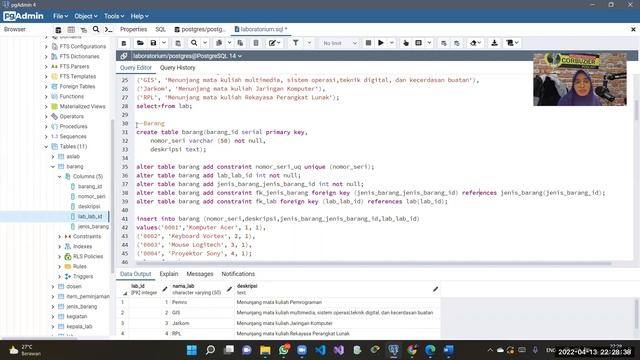This screenshot has height=360, width=640.
Task: Click the Save Data Changes icon in toolbar
Action: coord(178,43)
